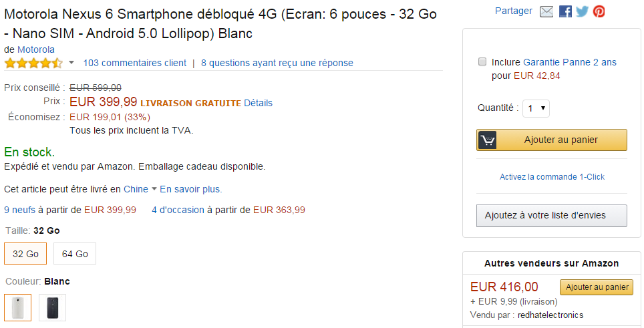
Task: Share product via email envelope icon
Action: click(546, 11)
